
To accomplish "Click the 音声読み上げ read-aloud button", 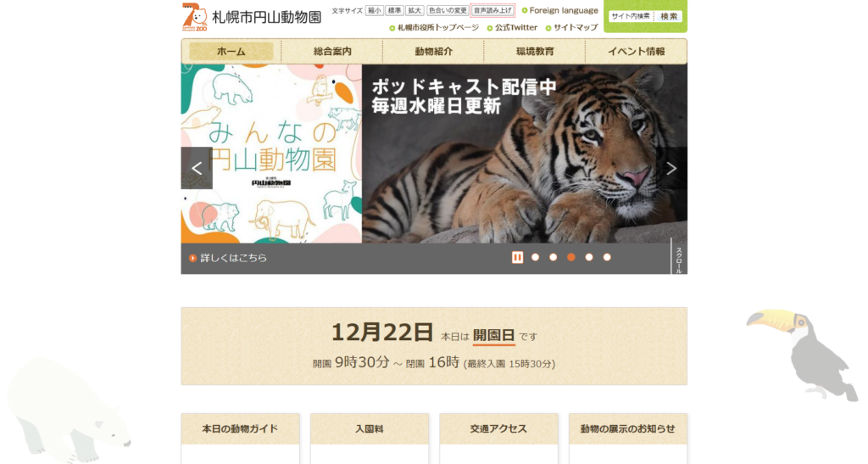I will (492, 11).
